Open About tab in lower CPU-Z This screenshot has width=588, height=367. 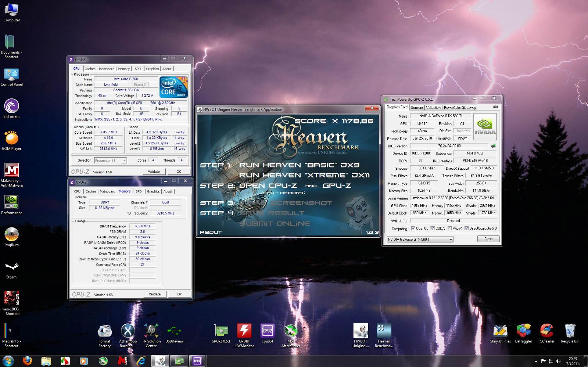click(x=168, y=191)
